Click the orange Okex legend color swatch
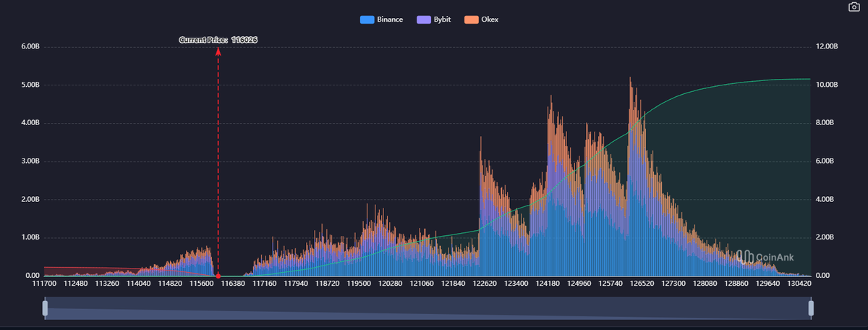Screen dimensions: 868x330 [471, 20]
